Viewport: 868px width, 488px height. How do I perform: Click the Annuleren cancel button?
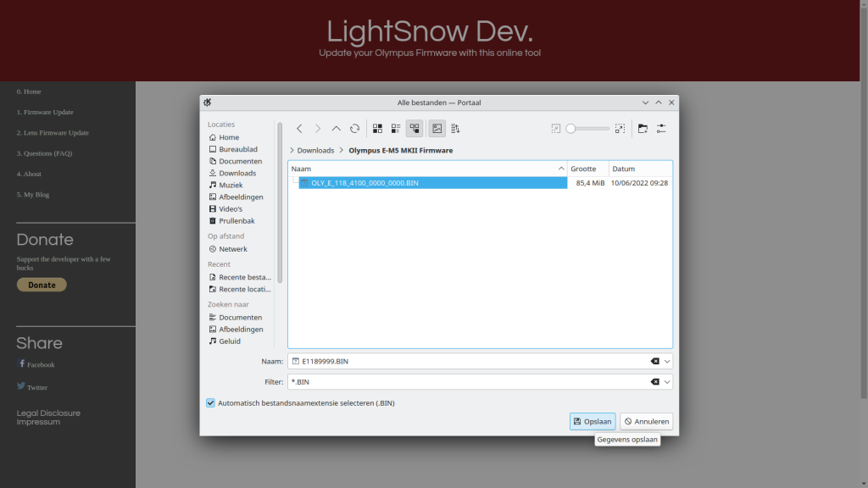point(646,422)
